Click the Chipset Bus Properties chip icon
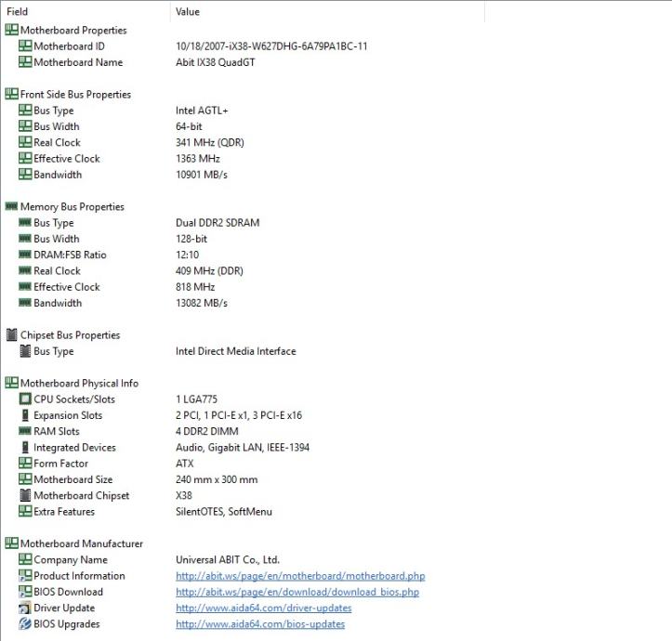This screenshot has height=641, width=672. 12,334
